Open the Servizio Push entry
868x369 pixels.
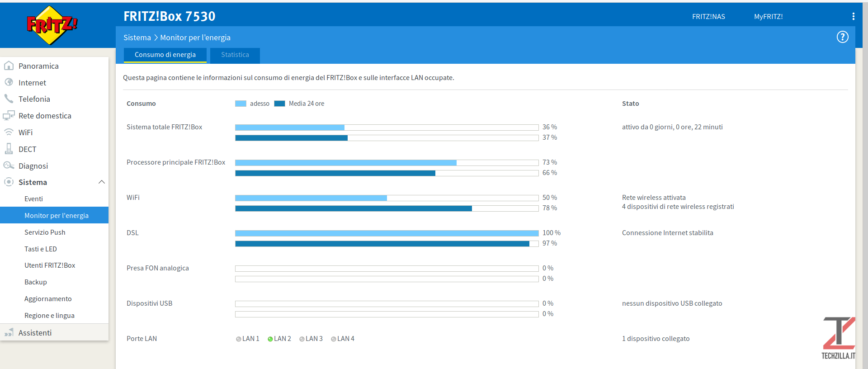(x=45, y=232)
